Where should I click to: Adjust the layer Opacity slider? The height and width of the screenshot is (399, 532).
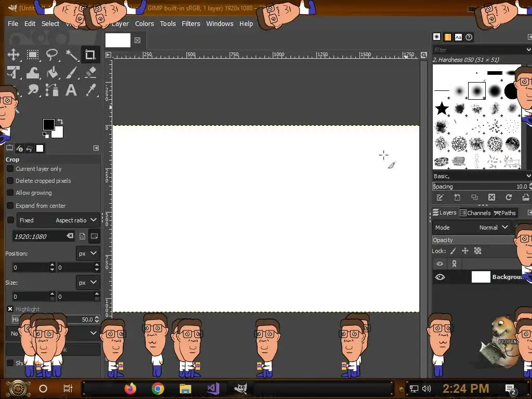pos(473,240)
